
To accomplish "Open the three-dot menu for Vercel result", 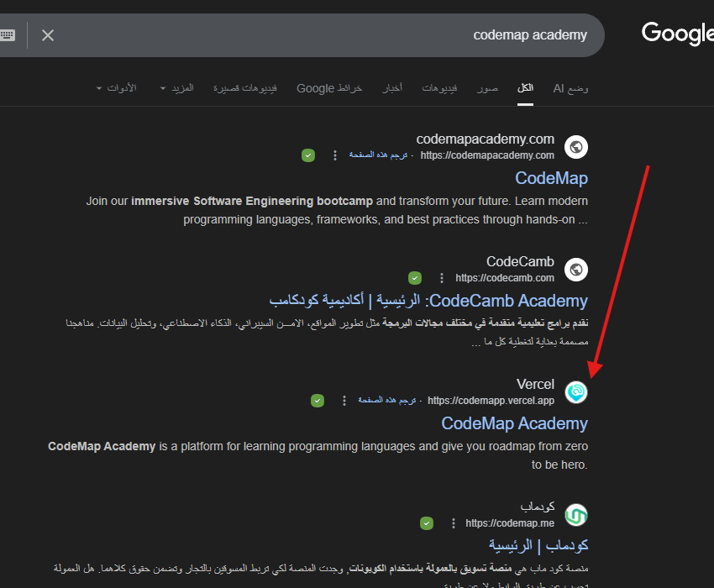I will point(344,401).
